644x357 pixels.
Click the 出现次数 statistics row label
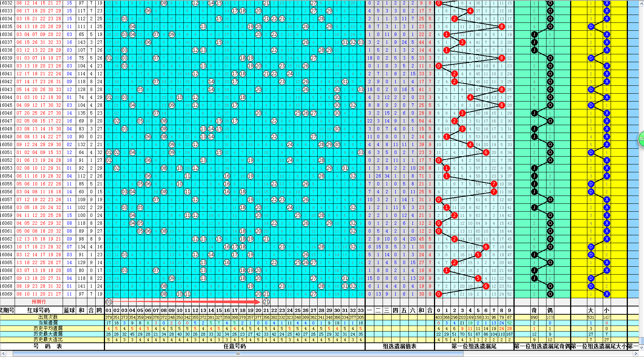tap(48, 317)
